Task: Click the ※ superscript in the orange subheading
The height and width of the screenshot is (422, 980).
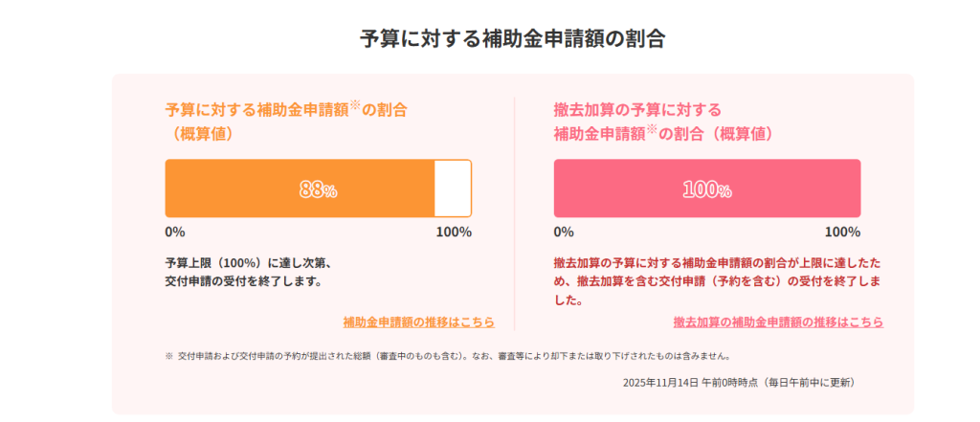Action: point(354,105)
